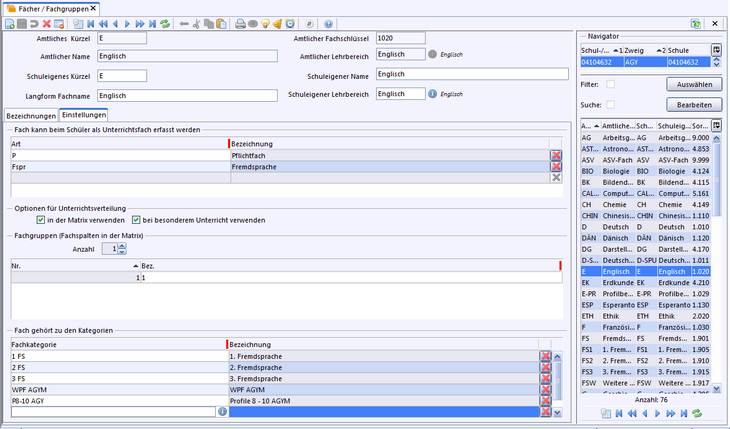Click the Auswählen button

[693, 85]
